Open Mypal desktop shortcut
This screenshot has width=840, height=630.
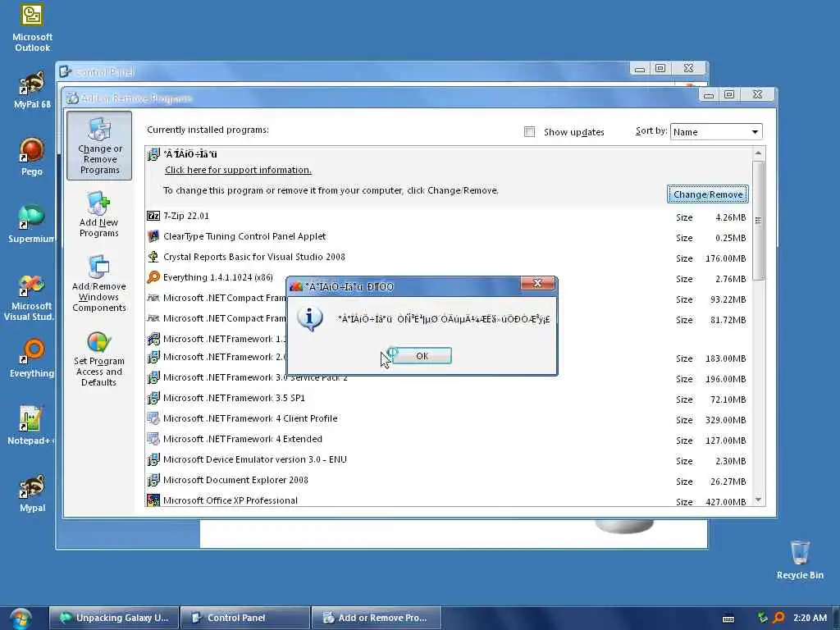pos(32,493)
